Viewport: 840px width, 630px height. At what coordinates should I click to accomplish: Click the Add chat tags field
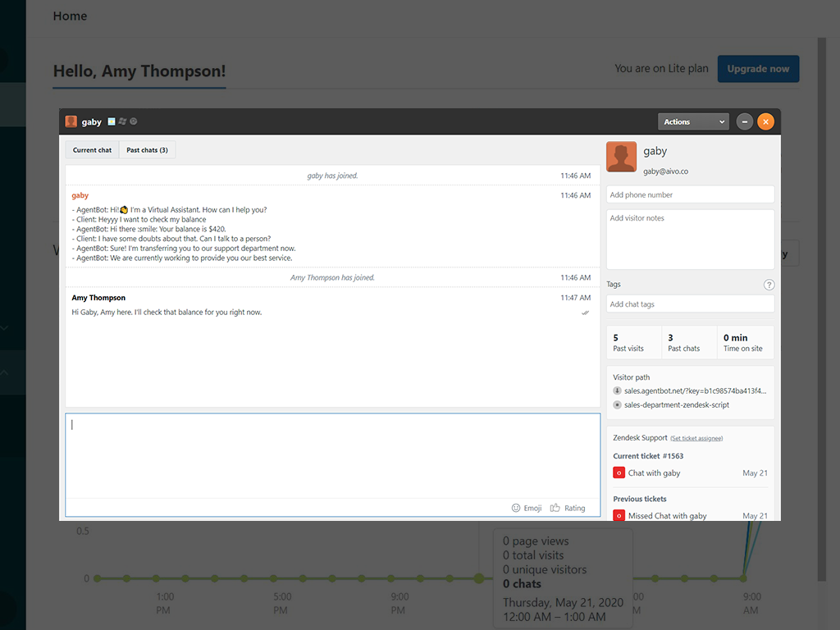click(x=690, y=304)
